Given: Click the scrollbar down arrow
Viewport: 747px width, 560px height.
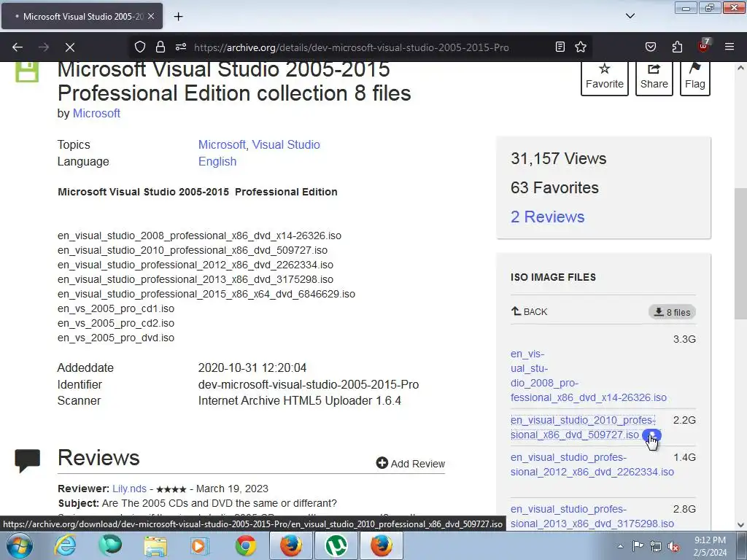Looking at the screenshot, I should (x=740, y=524).
